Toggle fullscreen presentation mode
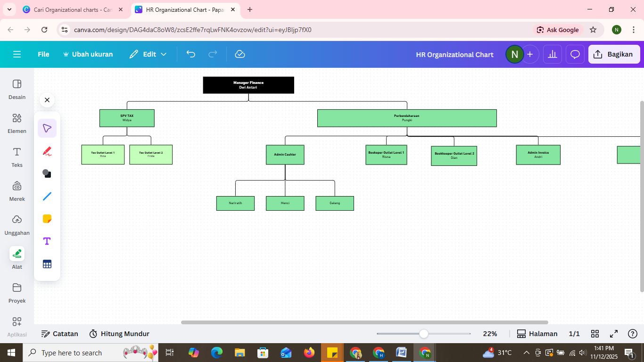The width and height of the screenshot is (644, 362). pyautogui.click(x=614, y=334)
